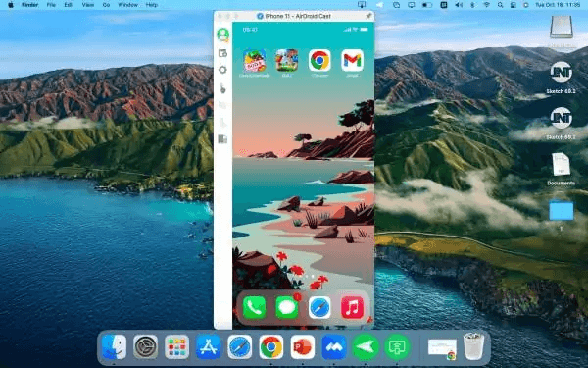
Task: Open AirDroid Cast settings gear
Action: pyautogui.click(x=222, y=70)
